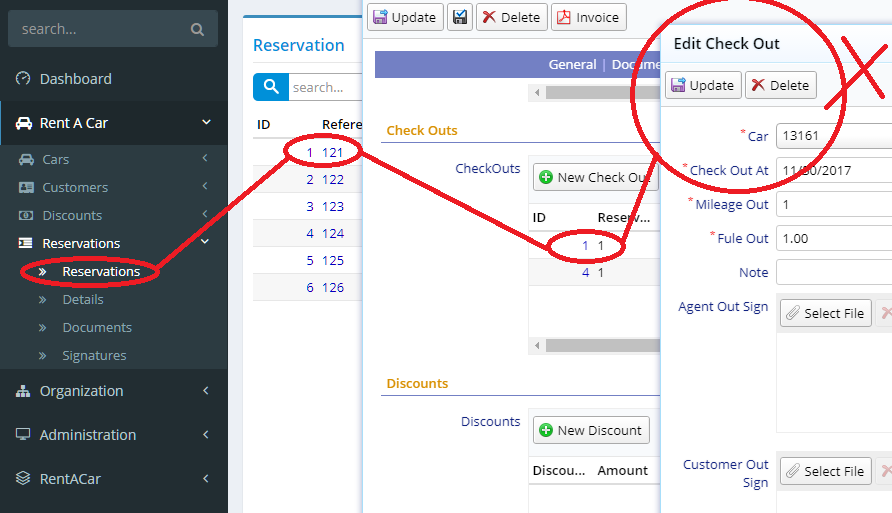Screen dimensions: 892x513
Task: Click the Check Out At date field
Action: [x=834, y=170]
